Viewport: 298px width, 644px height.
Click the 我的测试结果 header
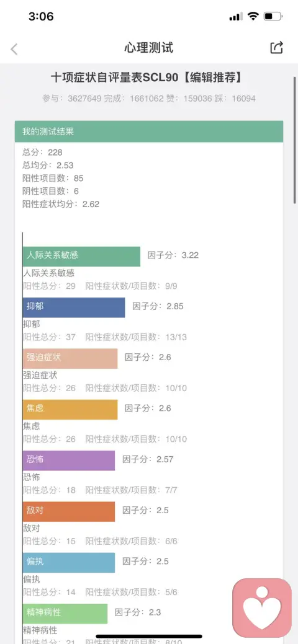pos(149,131)
